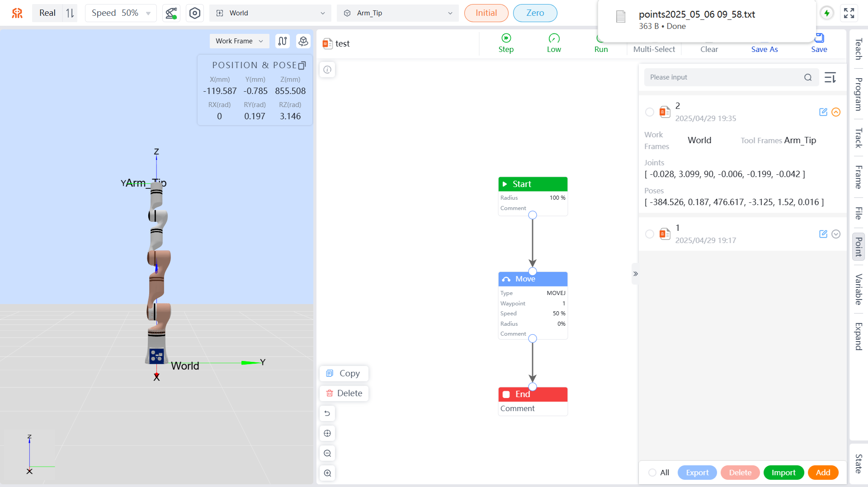Toggle the All points selection
This screenshot has height=487, width=868.
pos(652,473)
